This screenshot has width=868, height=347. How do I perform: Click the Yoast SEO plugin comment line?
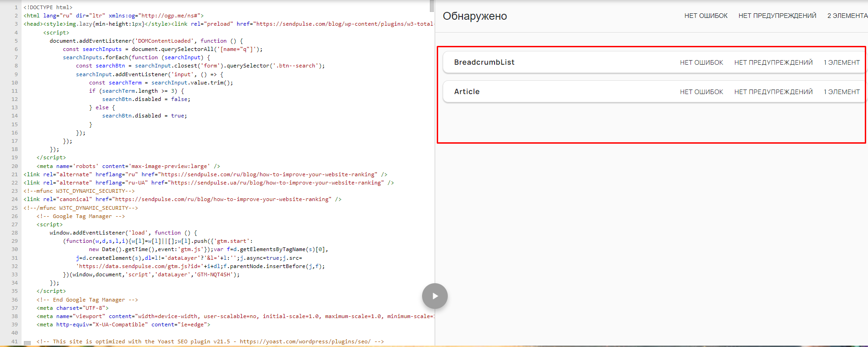[210, 341]
